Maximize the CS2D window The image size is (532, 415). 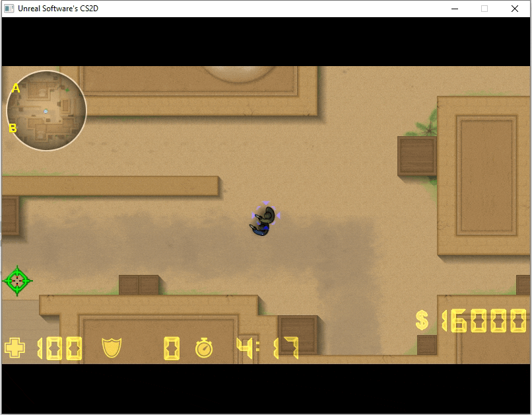[484, 9]
